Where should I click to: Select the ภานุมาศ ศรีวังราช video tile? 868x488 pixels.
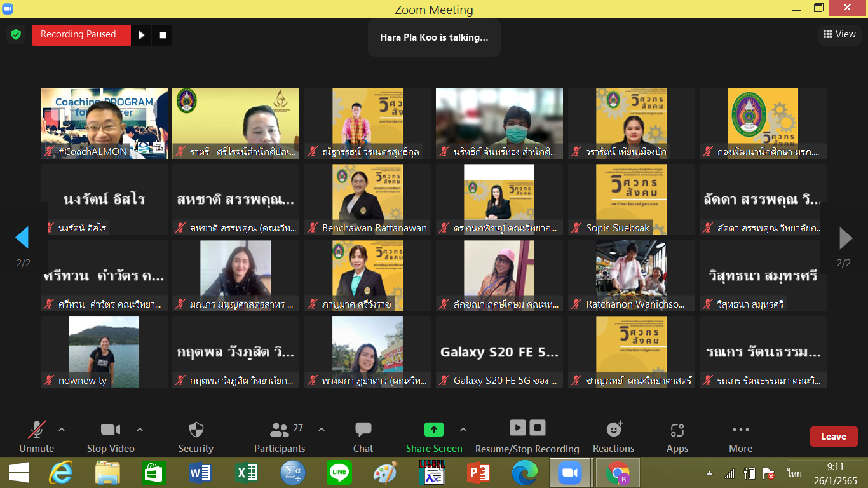click(368, 276)
